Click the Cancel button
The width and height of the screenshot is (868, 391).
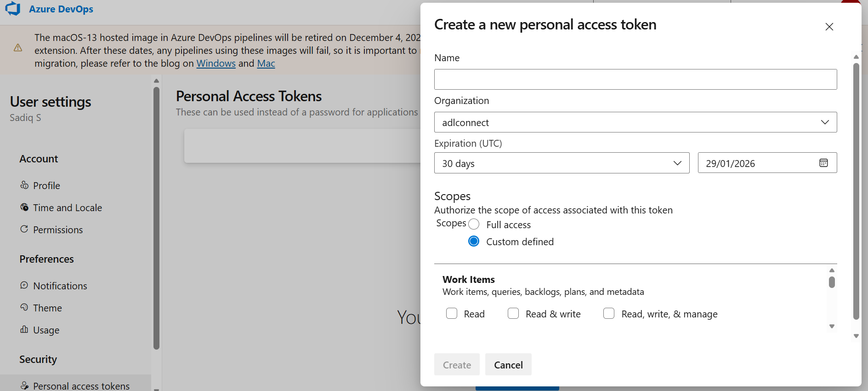(x=508, y=364)
